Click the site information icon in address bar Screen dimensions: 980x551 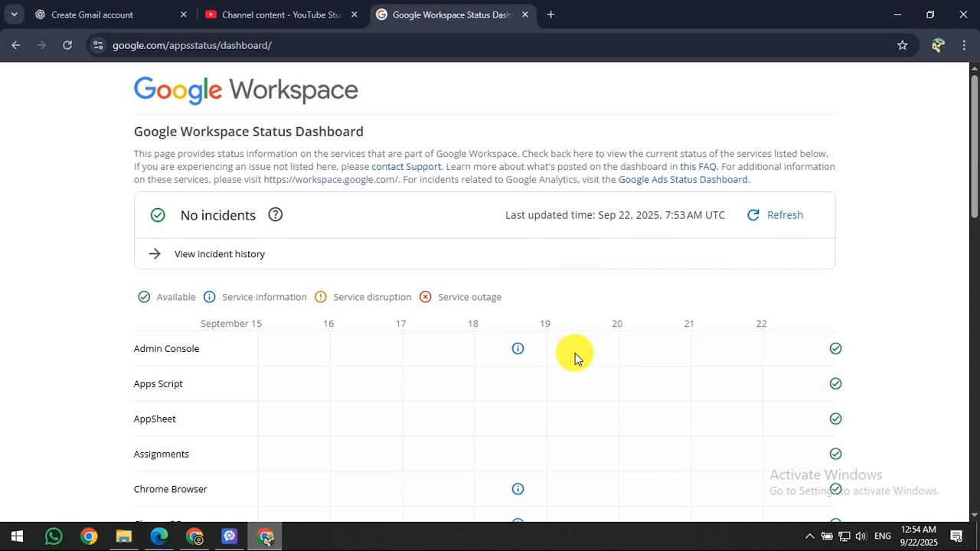(97, 45)
